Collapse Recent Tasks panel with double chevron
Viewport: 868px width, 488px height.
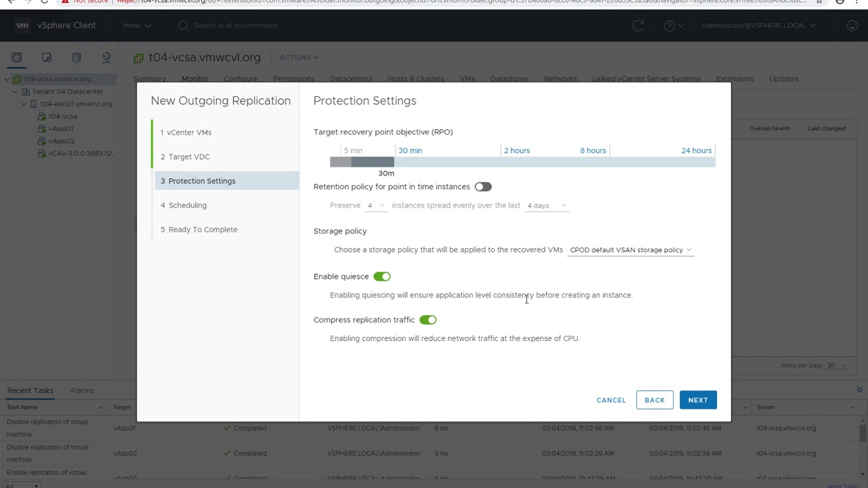click(x=859, y=390)
